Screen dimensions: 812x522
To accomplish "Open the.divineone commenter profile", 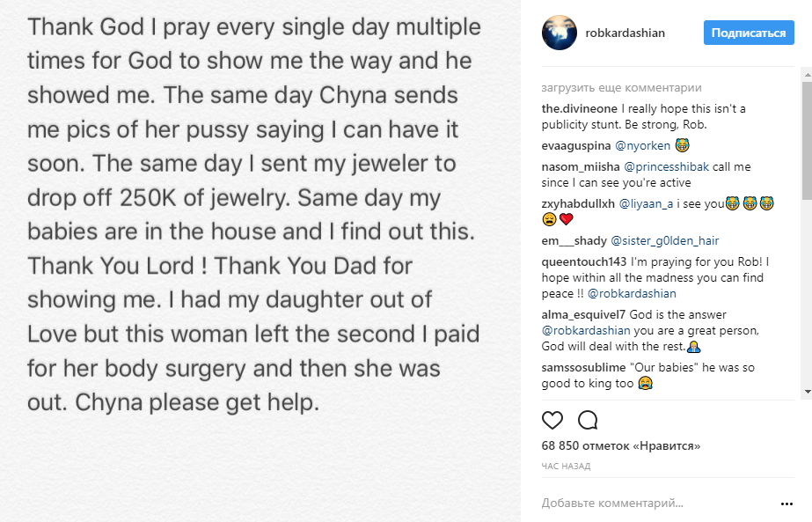I will (574, 108).
